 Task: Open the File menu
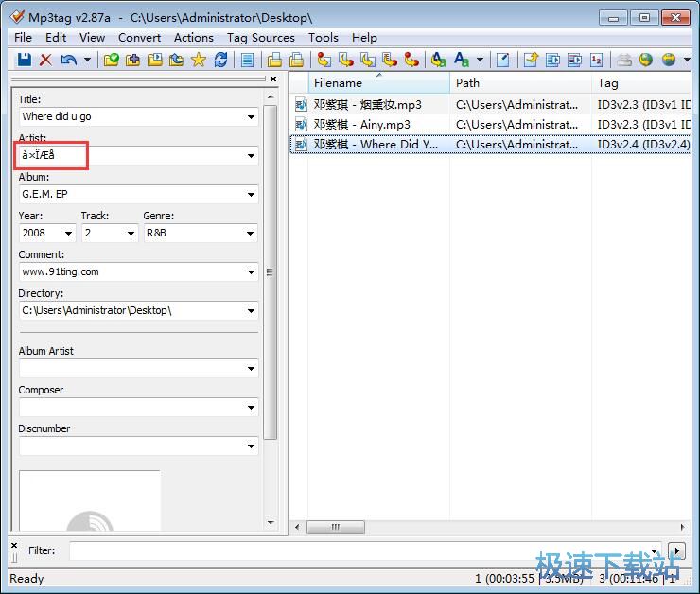pyautogui.click(x=24, y=38)
